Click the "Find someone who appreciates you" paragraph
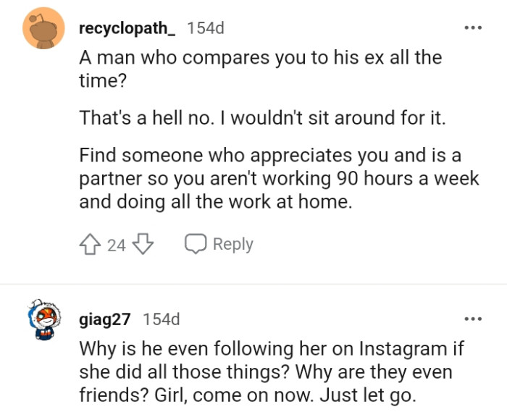The height and width of the screenshot is (420, 507). (x=279, y=178)
